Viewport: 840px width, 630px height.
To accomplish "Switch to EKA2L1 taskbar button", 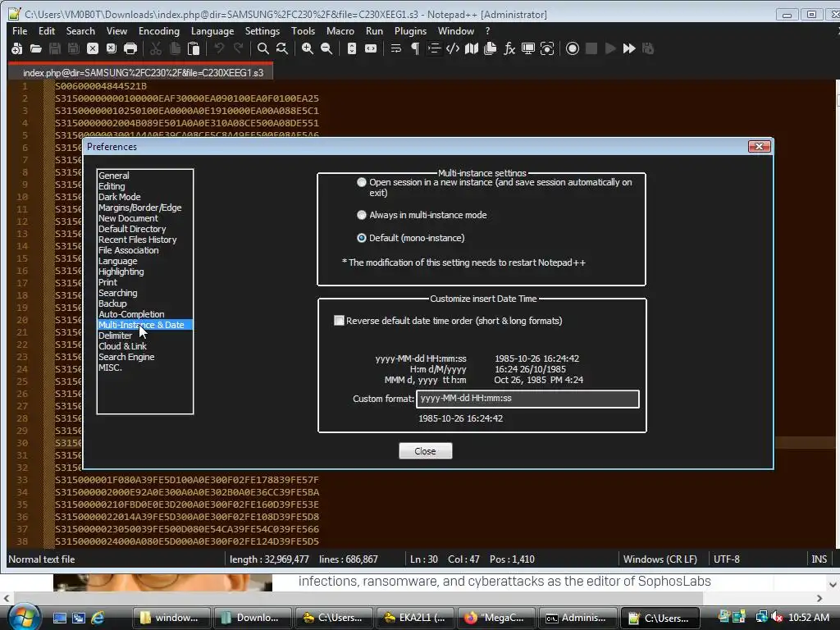I will [415, 618].
